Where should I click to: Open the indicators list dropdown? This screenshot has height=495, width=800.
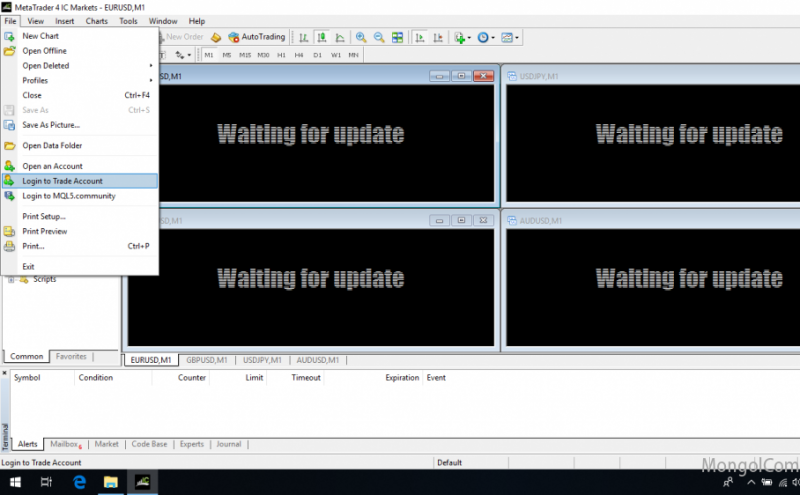tap(462, 37)
